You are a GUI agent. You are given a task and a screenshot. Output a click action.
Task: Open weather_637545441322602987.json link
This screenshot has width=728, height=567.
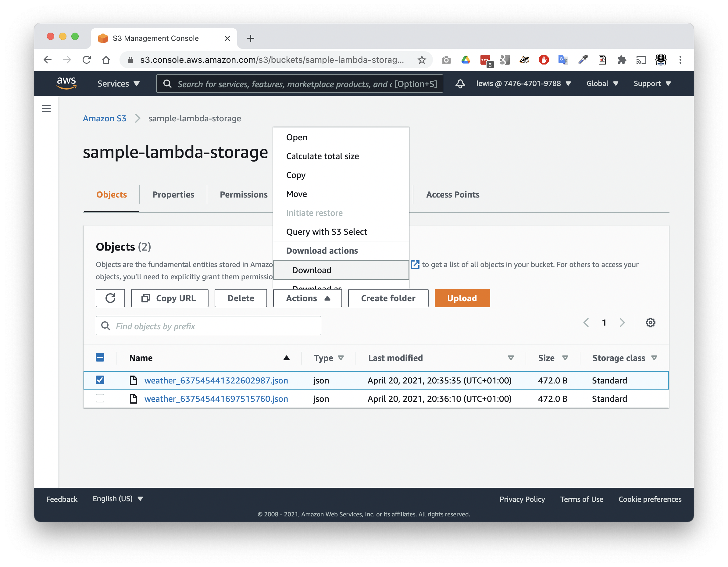[x=216, y=380]
